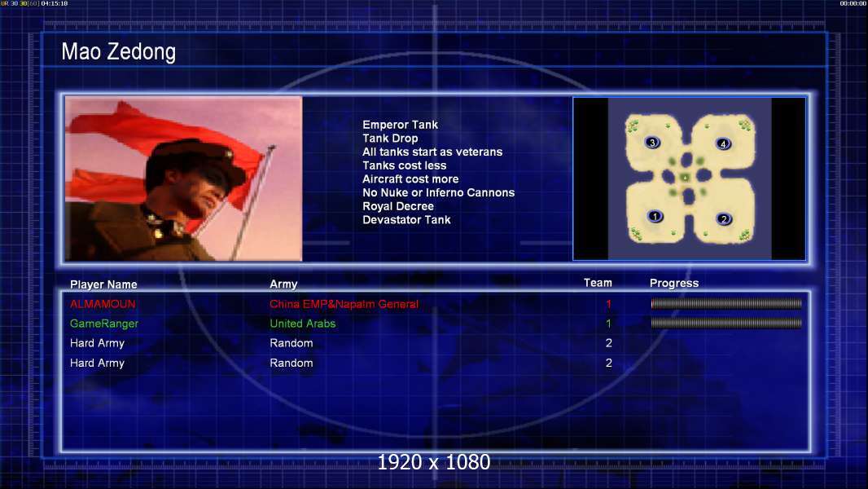The height and width of the screenshot is (489, 868).
Task: Click start position 1 marker on minimap
Action: point(655,217)
